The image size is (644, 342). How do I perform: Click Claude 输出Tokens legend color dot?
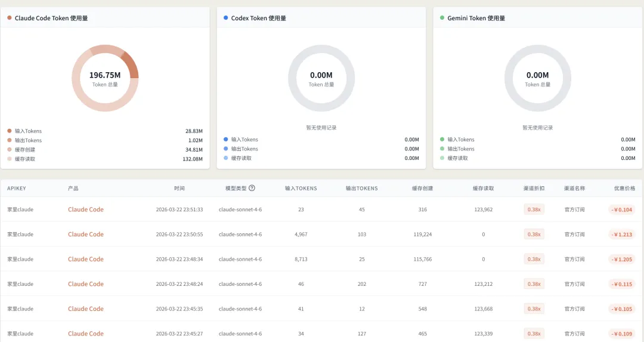click(10, 140)
